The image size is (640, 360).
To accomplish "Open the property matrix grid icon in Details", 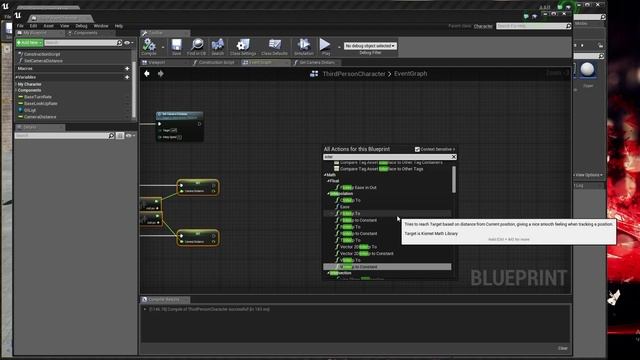I will point(120,136).
